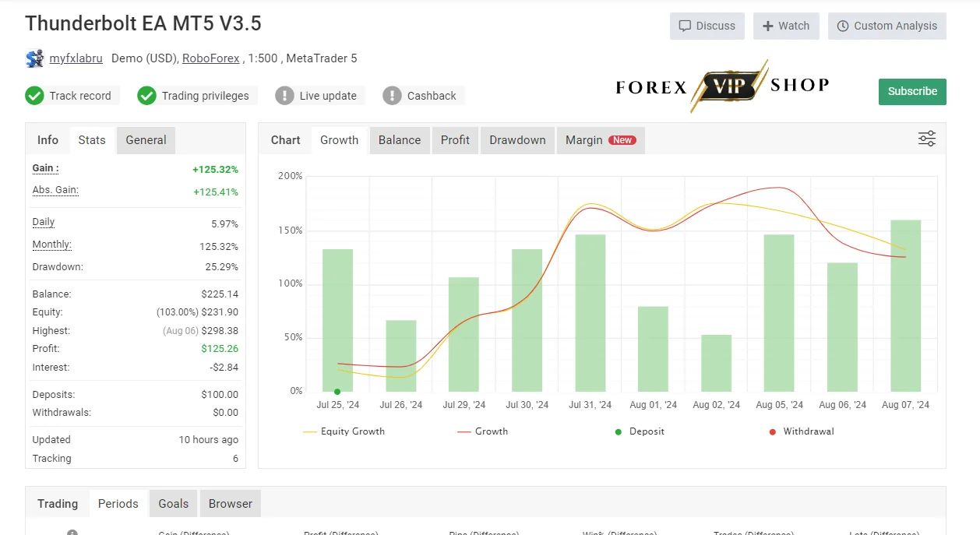Open the Browser tab
Viewport: 980px width, 535px height.
(231, 504)
